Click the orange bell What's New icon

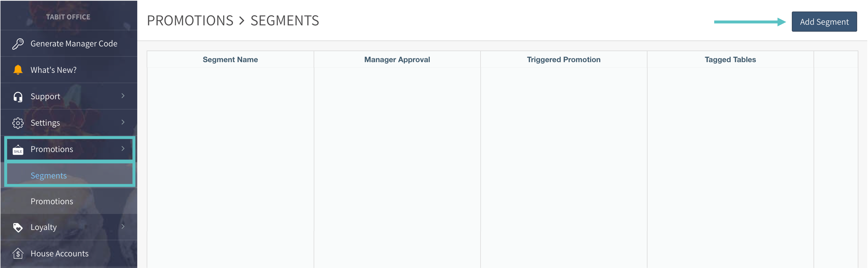click(x=18, y=70)
